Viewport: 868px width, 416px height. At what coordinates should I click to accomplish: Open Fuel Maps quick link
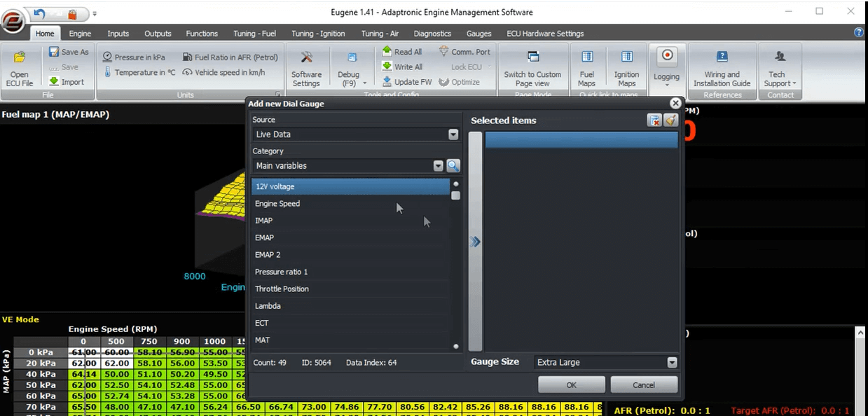587,69
